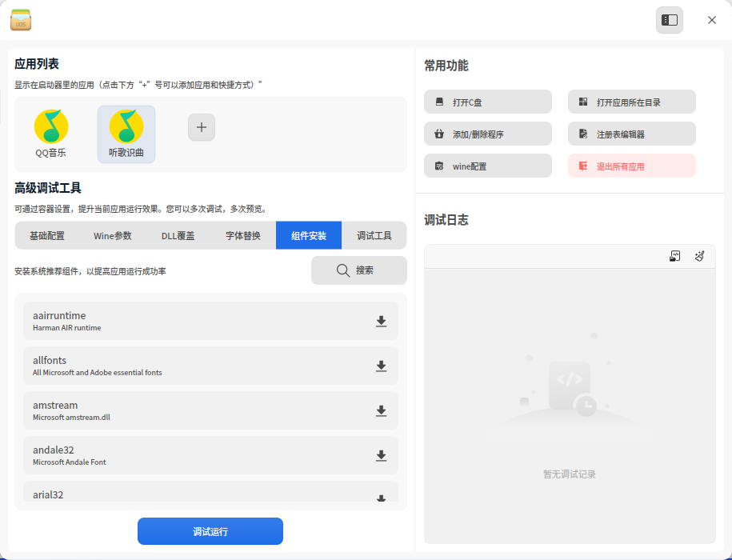Download the allfonts component
Viewport: 732px width, 560px height.
(382, 366)
